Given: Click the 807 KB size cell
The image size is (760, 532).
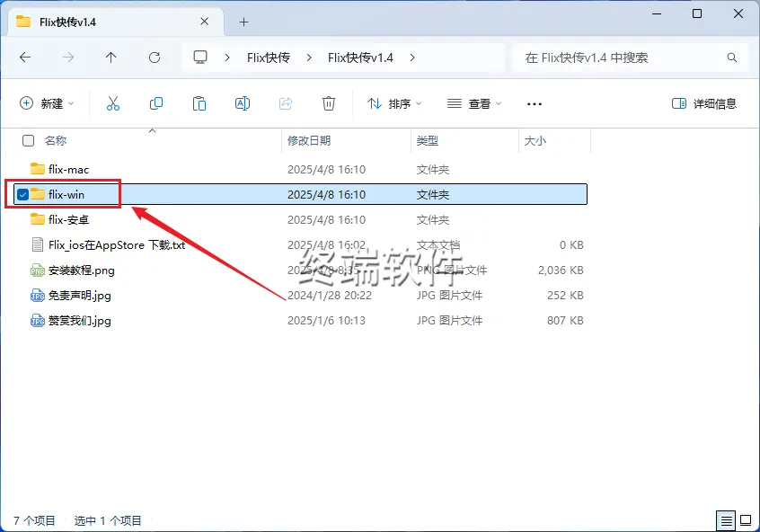Looking at the screenshot, I should point(565,321).
